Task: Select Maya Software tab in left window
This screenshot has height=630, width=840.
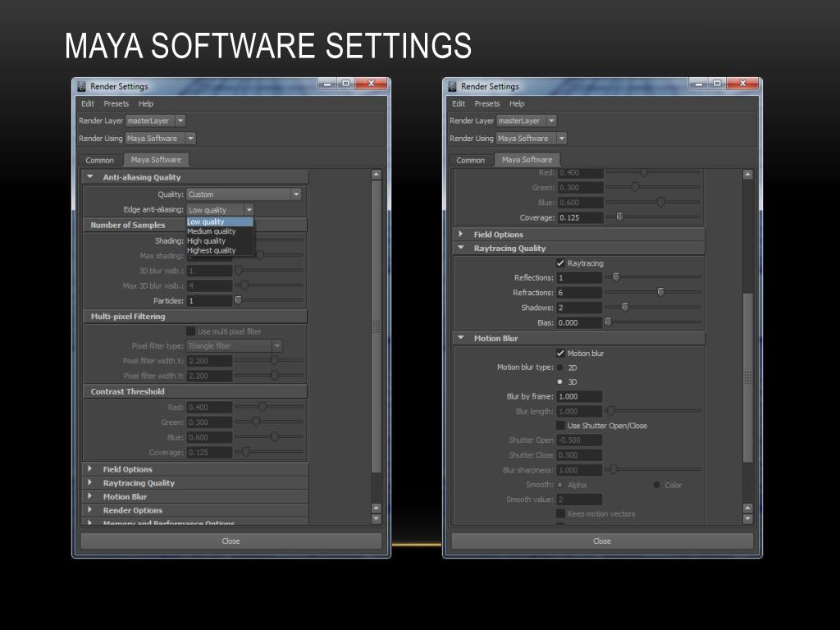Action: 156,160
